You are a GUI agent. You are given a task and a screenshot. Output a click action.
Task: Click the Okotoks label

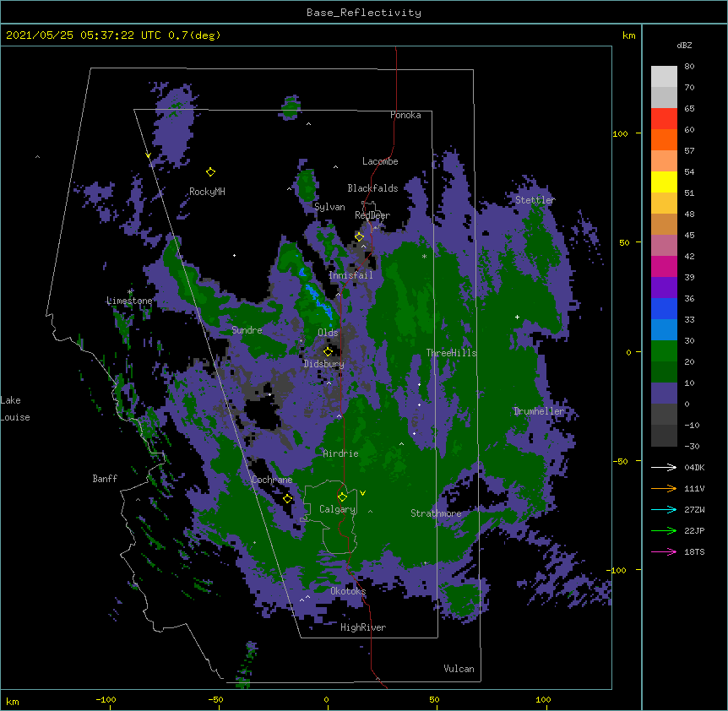[x=348, y=591]
